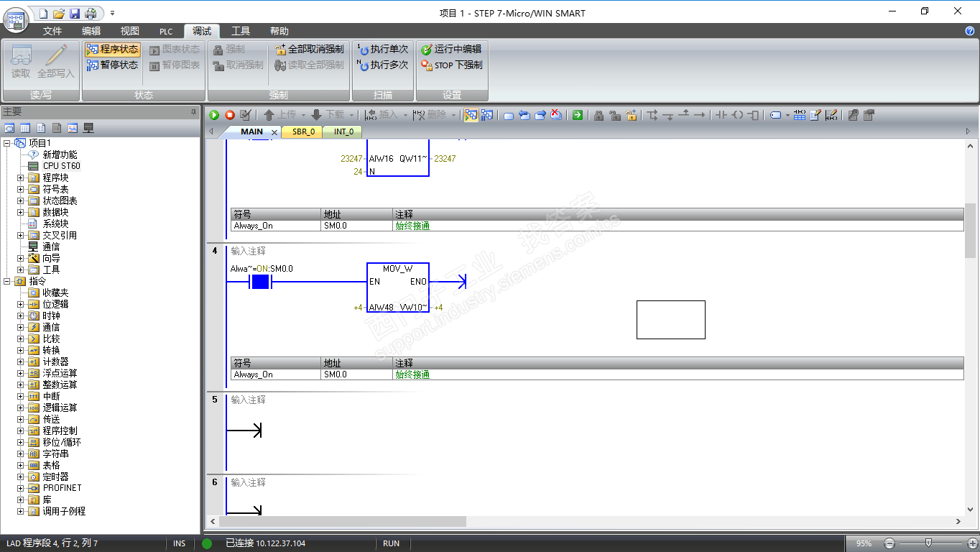Toggle STOP 下强制 force in STOP

pos(451,65)
